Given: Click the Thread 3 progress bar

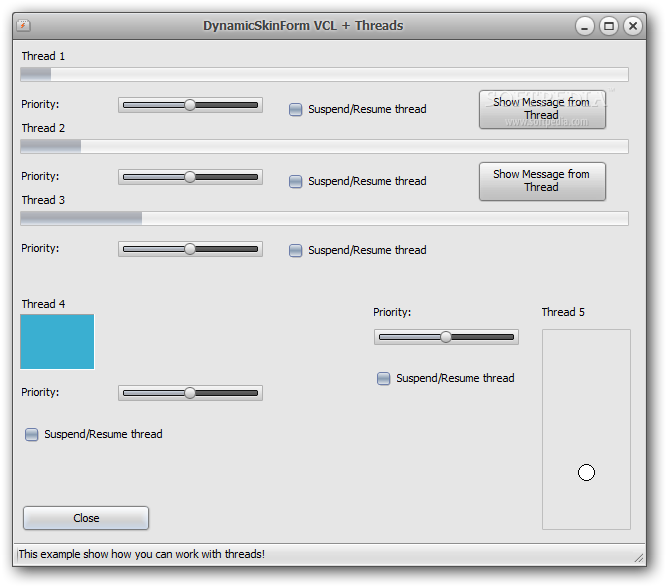Looking at the screenshot, I should pos(325,218).
